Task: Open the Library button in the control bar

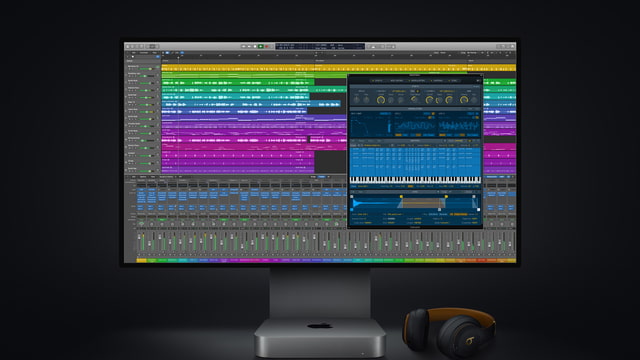Action: [127, 47]
